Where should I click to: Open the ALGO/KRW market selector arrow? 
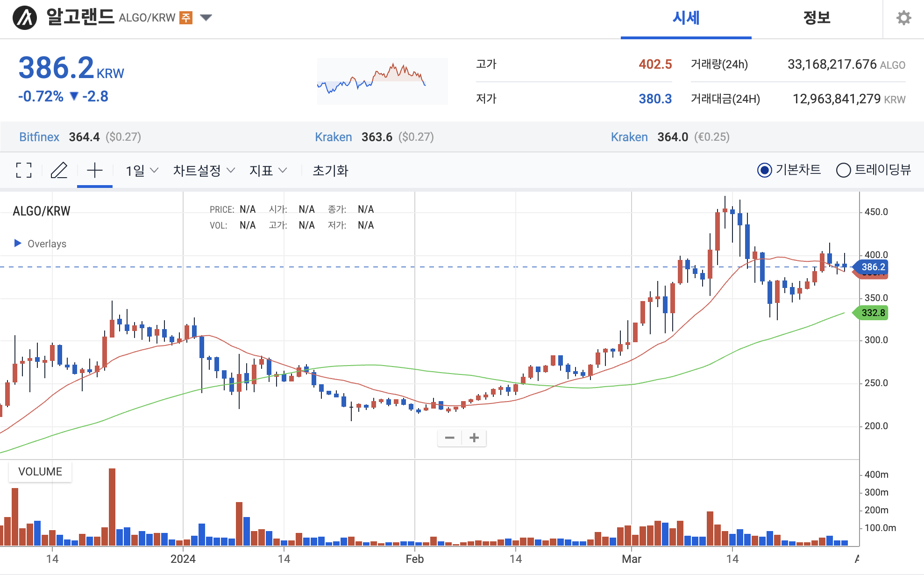point(206,18)
